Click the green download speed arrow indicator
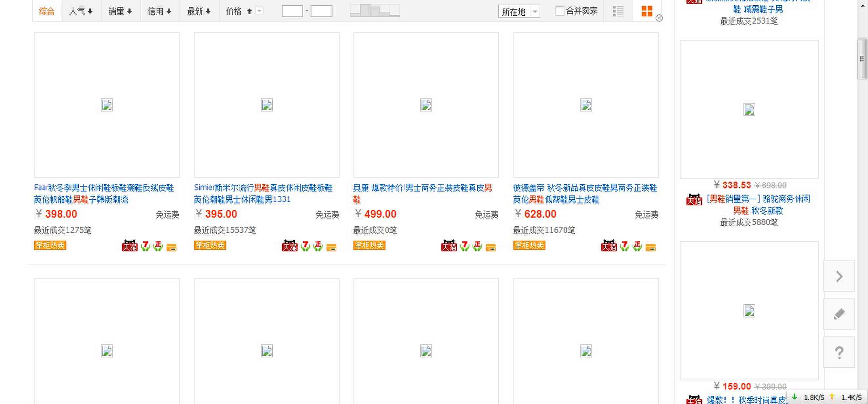The image size is (868, 404). click(795, 396)
